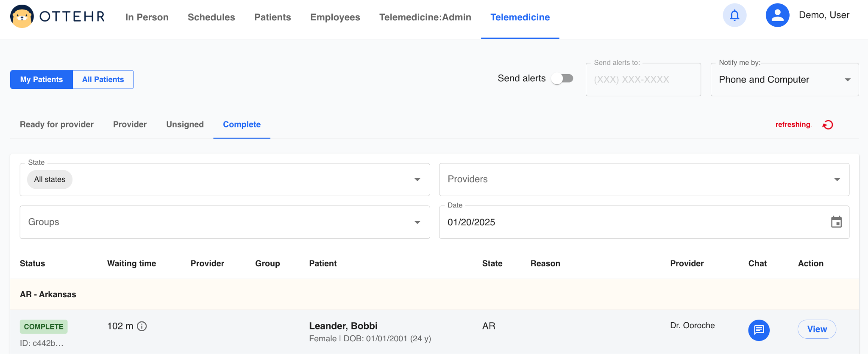Go to the Schedules menu item

[211, 17]
